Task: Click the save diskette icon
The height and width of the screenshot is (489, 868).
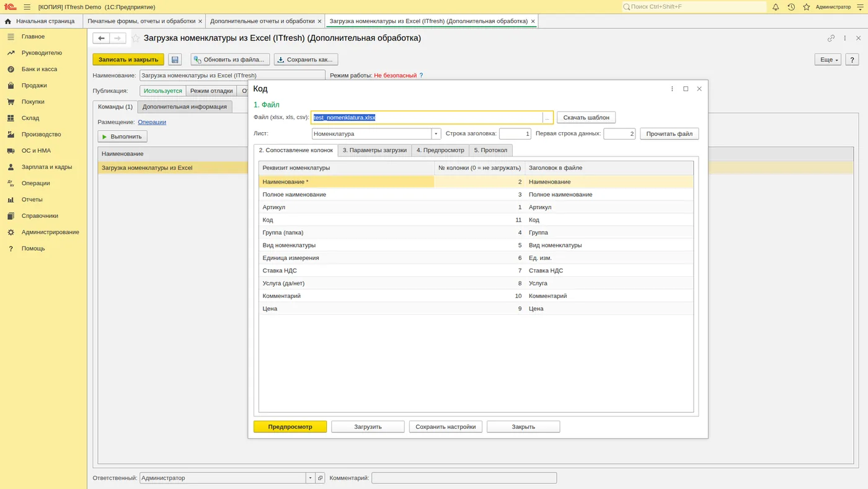Action: point(175,60)
